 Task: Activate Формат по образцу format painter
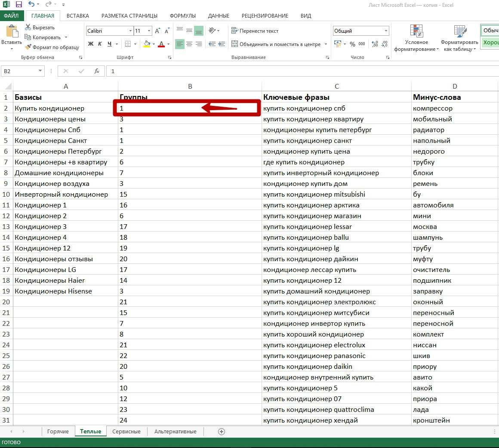(x=52, y=47)
